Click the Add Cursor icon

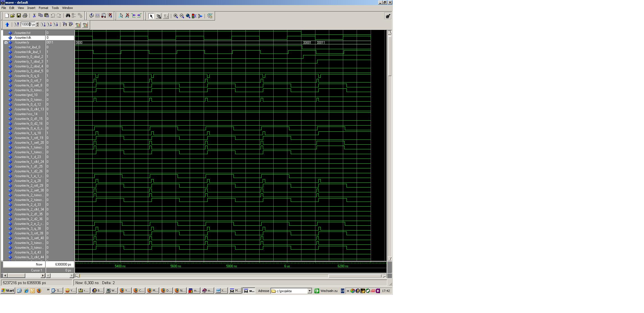[x=121, y=16]
